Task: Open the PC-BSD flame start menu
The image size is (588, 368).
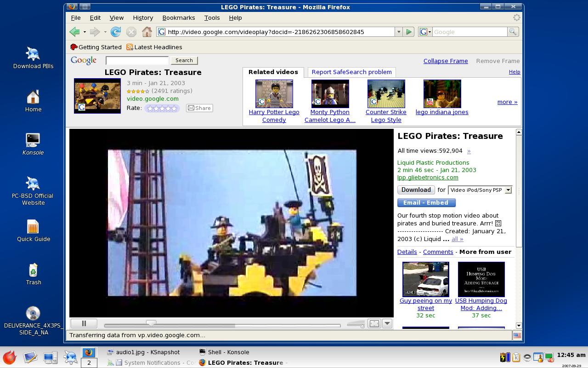Action: pos(10,357)
